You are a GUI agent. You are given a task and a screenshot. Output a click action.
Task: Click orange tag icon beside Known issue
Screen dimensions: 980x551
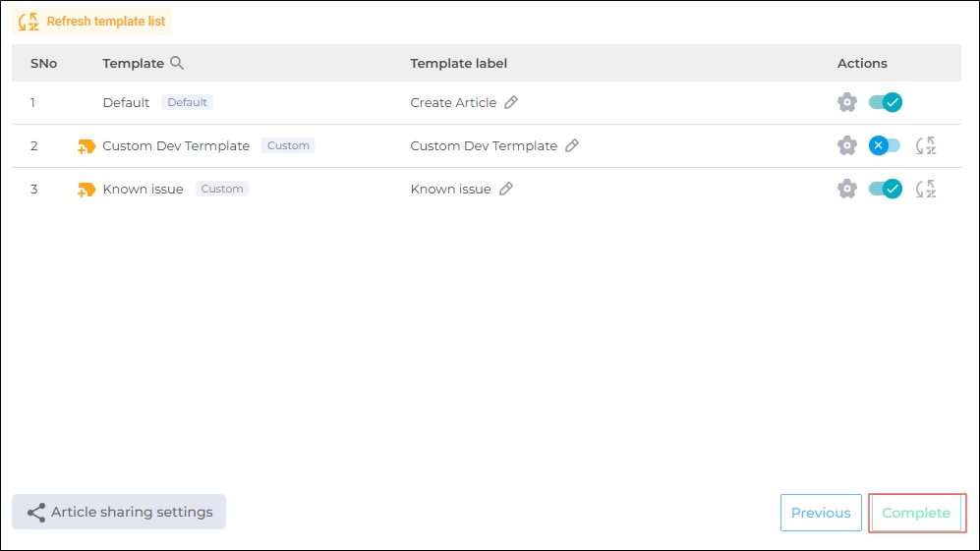click(86, 190)
